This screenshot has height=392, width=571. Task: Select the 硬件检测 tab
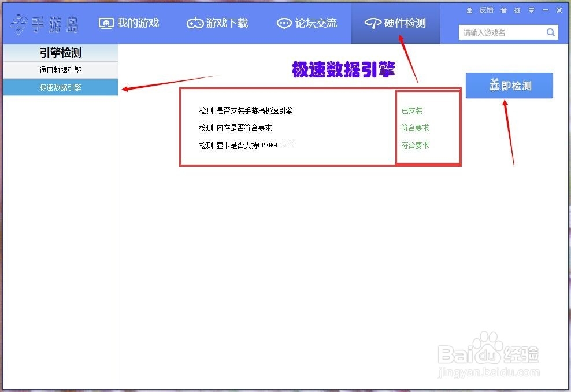click(395, 23)
